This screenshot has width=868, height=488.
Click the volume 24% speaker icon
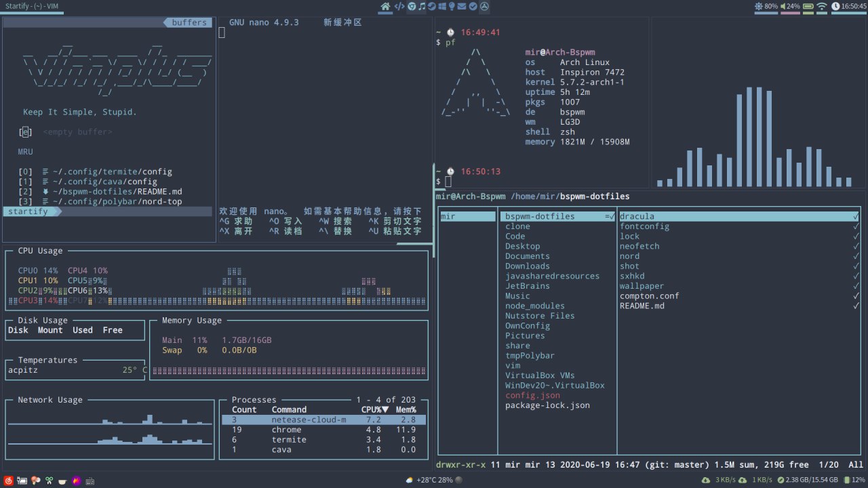coord(785,6)
